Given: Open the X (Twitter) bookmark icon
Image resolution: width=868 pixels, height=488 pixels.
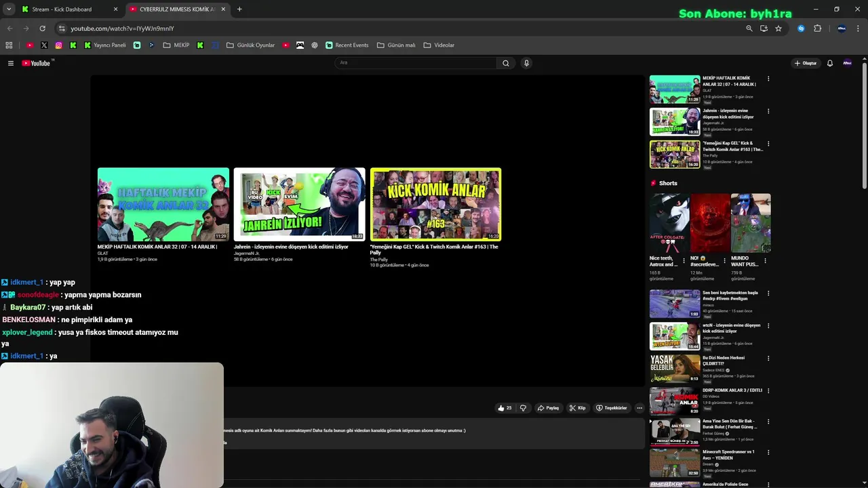Looking at the screenshot, I should (44, 45).
